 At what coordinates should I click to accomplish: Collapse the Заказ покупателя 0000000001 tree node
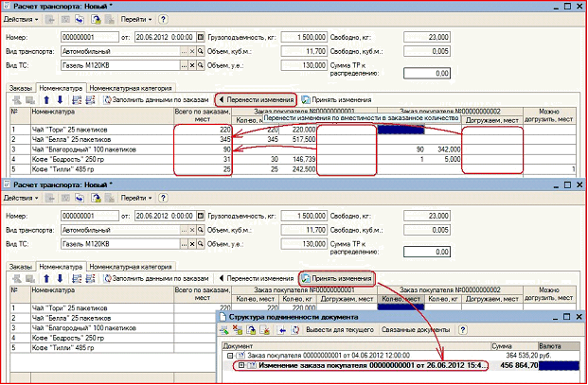(x=230, y=356)
